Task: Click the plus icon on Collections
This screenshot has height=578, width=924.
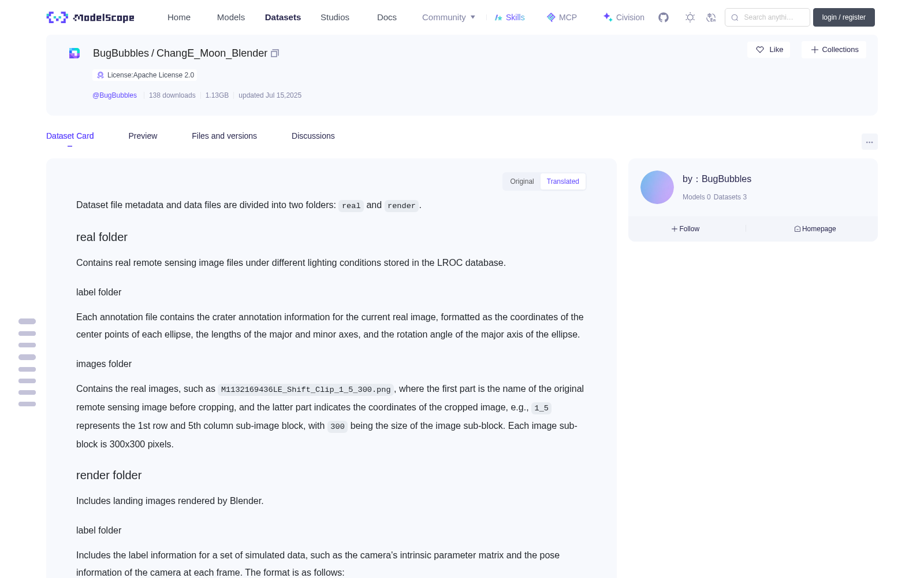Action: [x=815, y=50]
